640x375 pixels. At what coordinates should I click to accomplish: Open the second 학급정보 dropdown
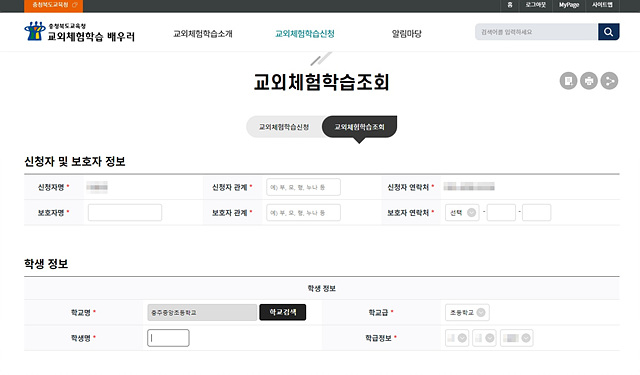[484, 338]
